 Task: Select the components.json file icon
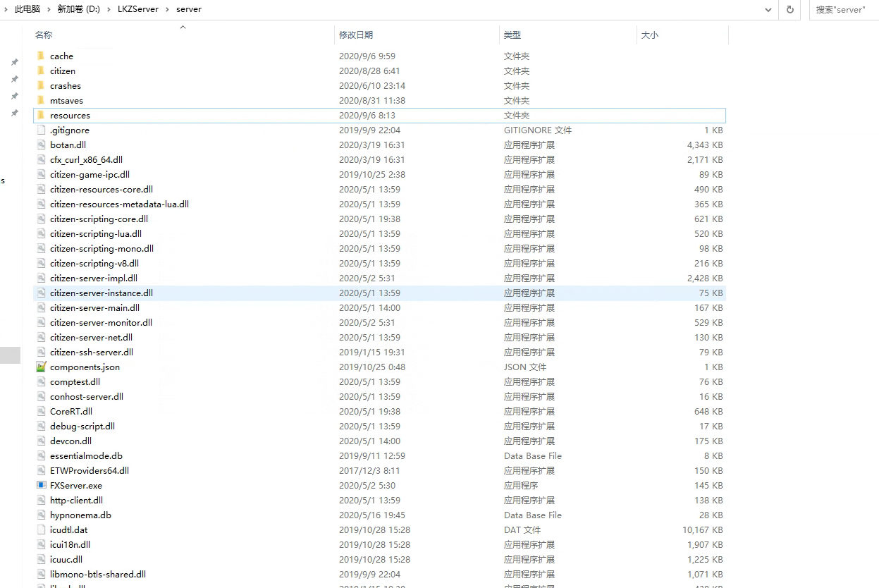pyautogui.click(x=41, y=367)
